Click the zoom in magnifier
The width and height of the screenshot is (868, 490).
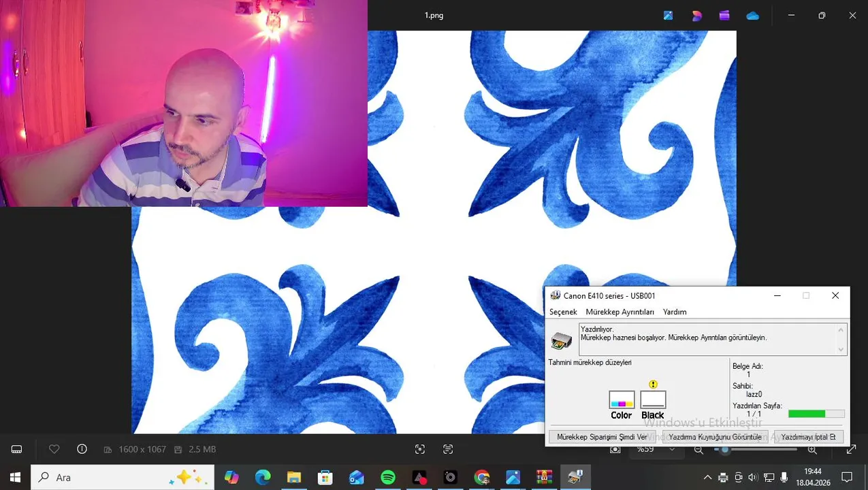click(812, 449)
